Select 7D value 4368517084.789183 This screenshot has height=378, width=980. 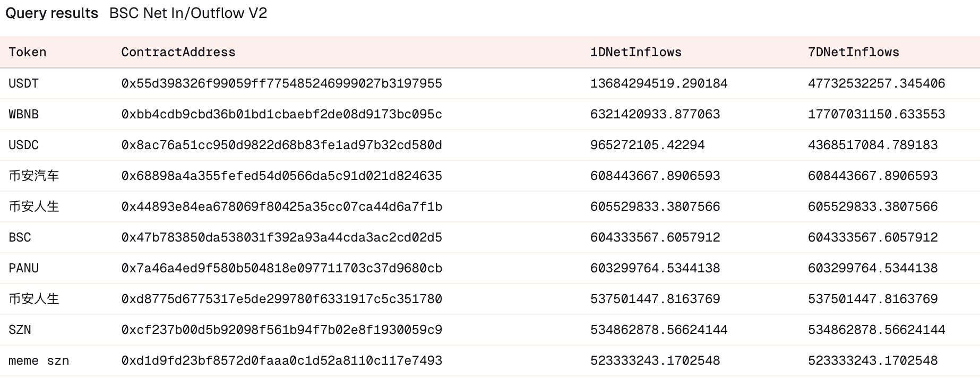873,145
